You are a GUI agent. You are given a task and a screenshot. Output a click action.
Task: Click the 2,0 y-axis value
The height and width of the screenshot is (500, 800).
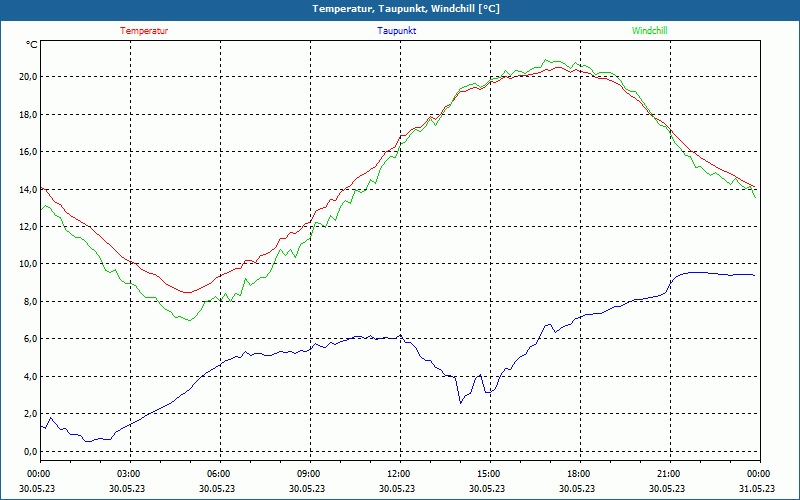(x=31, y=414)
